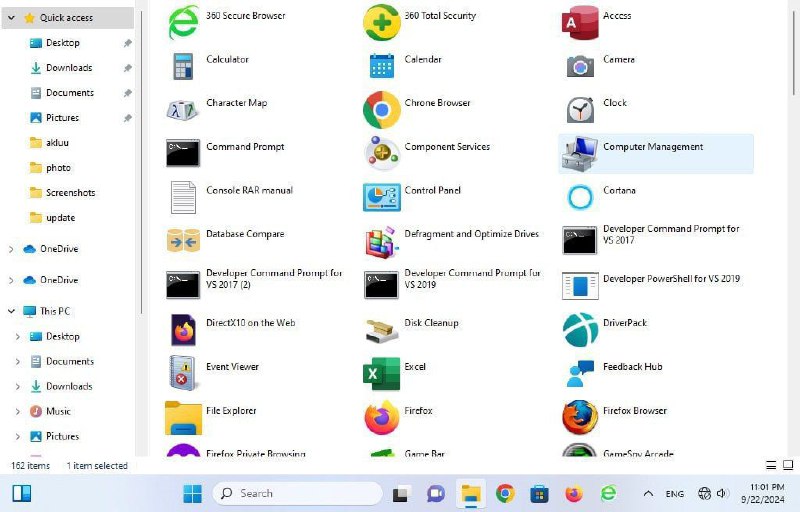
Task: Expand the second OneDrive node
Action: coord(11,280)
